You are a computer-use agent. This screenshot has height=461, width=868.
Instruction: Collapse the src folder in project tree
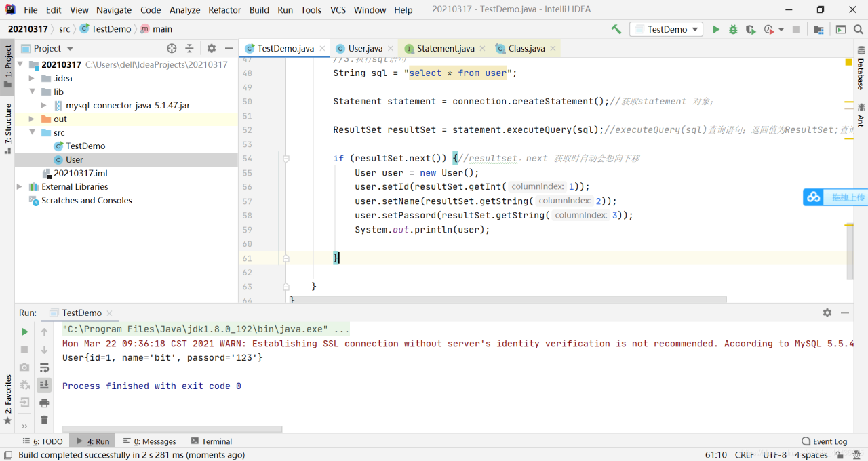tap(31, 132)
